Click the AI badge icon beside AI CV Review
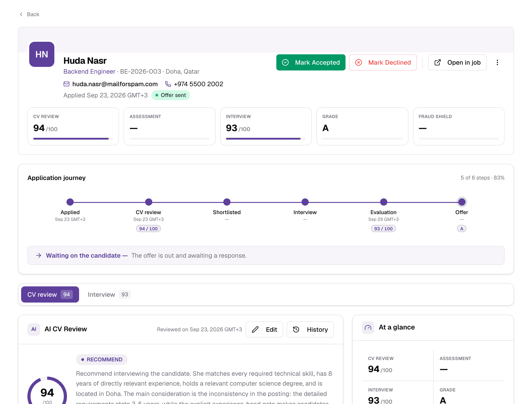The height and width of the screenshot is (404, 532). [34, 329]
